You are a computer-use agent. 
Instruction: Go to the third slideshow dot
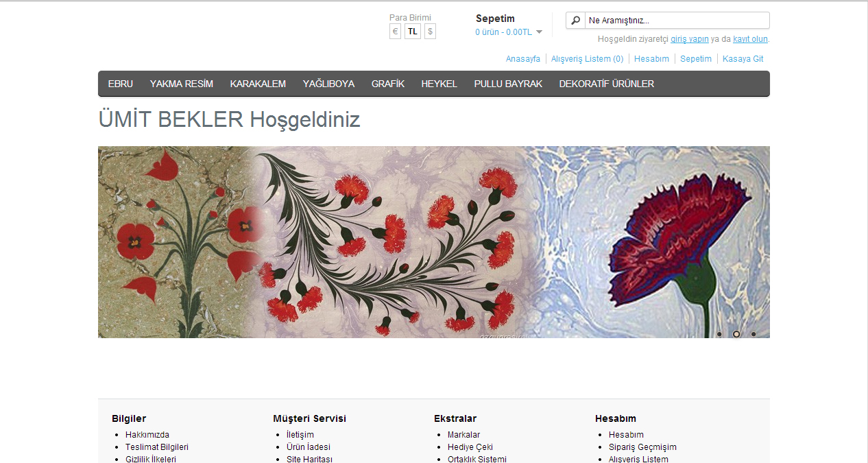tap(754, 334)
